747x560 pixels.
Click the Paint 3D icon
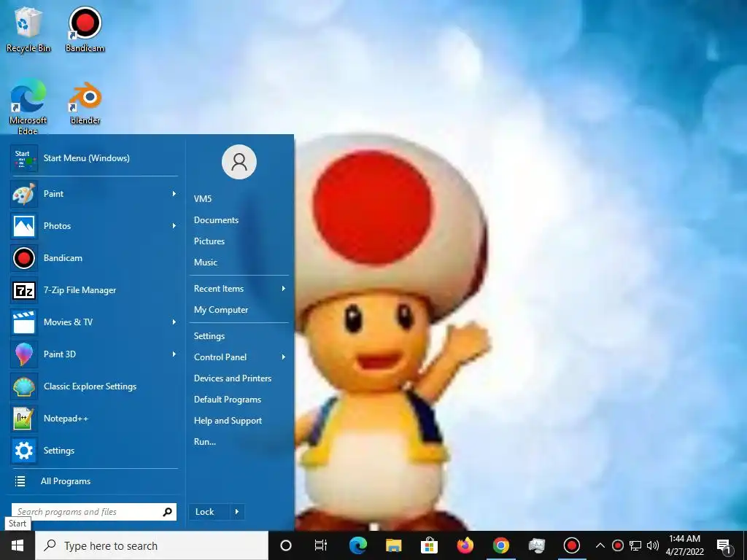tap(24, 354)
